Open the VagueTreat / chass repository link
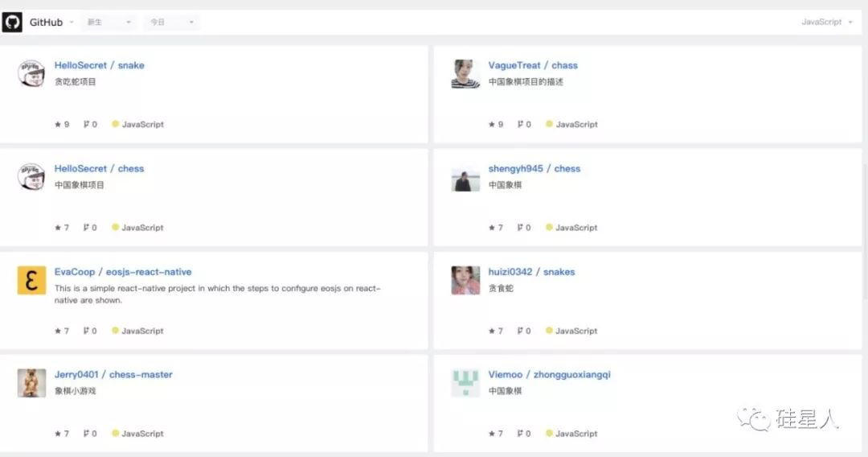 coord(533,65)
